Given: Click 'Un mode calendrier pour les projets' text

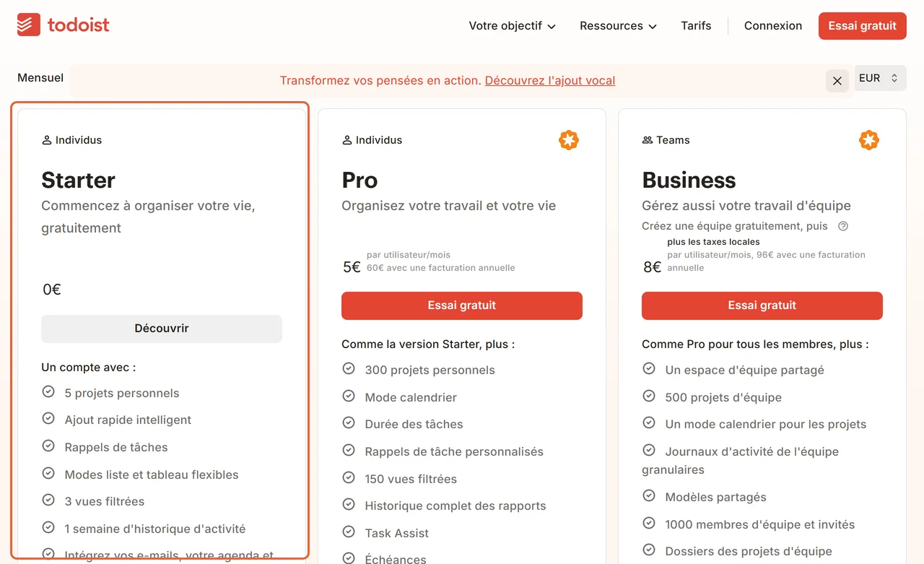Looking at the screenshot, I should click(766, 424).
